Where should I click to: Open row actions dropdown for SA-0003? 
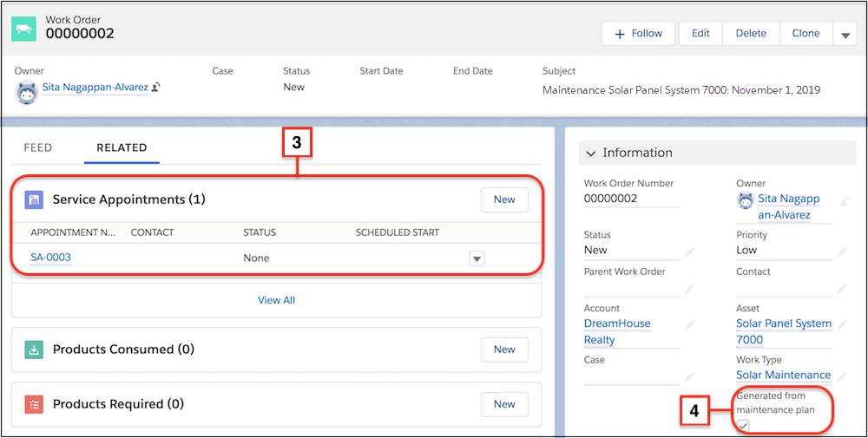pos(477,258)
